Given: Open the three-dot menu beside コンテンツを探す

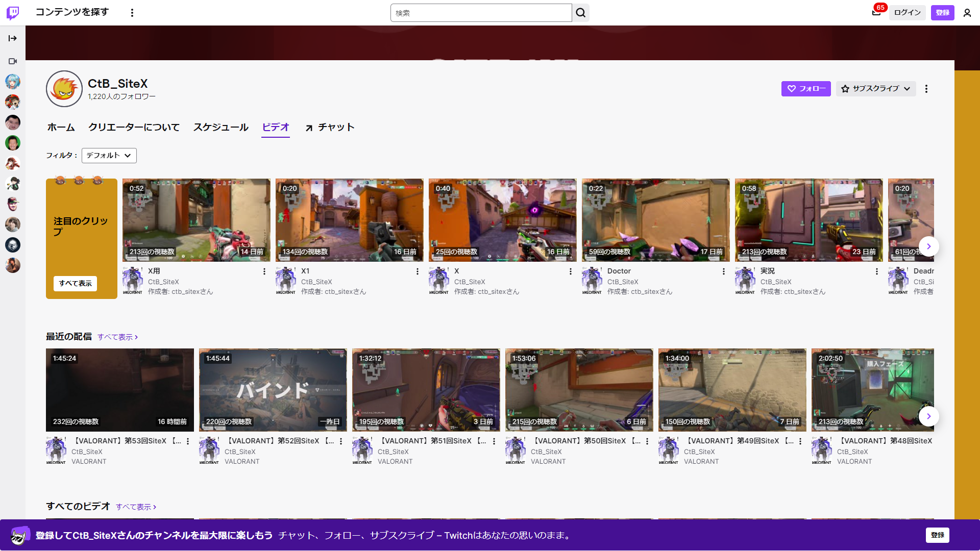Looking at the screenshot, I should (x=132, y=13).
